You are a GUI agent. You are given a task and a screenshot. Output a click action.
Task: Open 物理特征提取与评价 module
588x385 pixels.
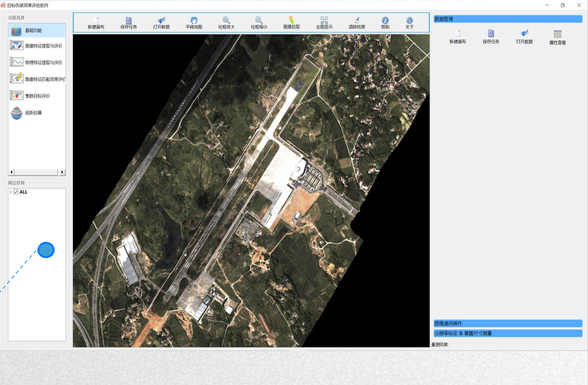(37, 62)
